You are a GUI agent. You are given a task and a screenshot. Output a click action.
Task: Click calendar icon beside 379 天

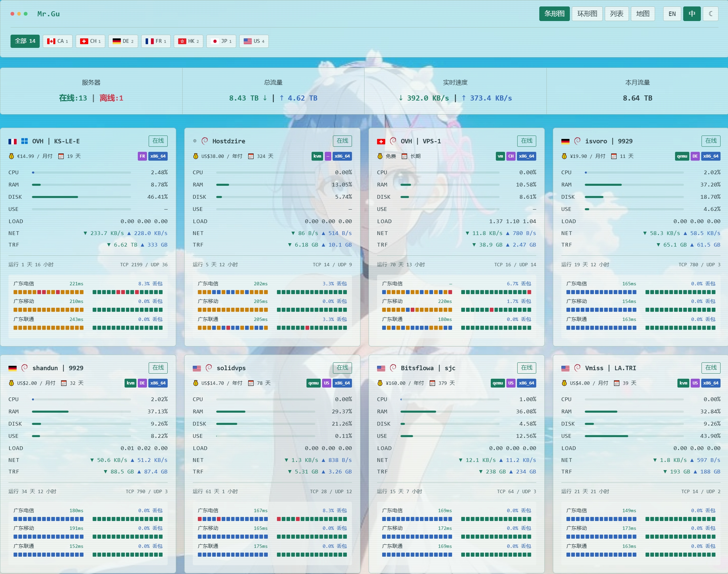point(432,383)
